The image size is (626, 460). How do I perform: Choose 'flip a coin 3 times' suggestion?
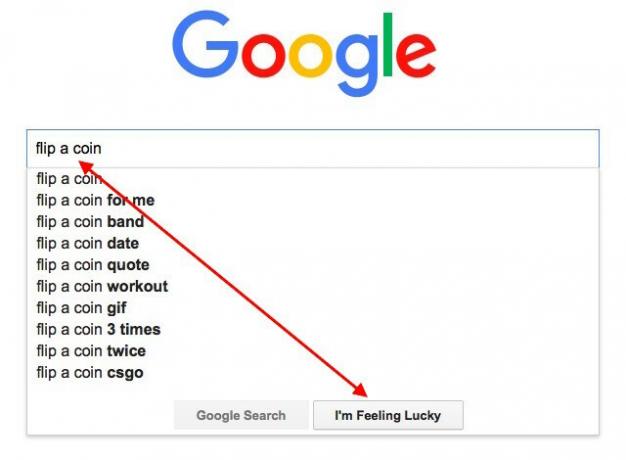click(313, 329)
